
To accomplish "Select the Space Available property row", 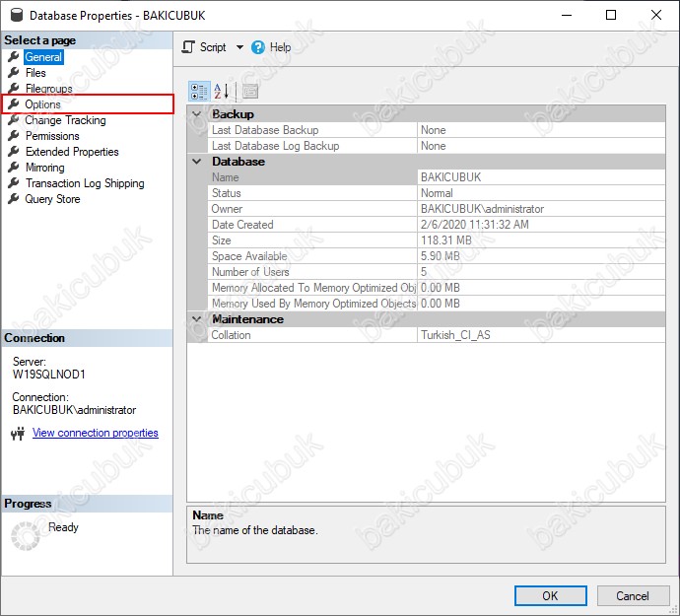I will [x=437, y=256].
